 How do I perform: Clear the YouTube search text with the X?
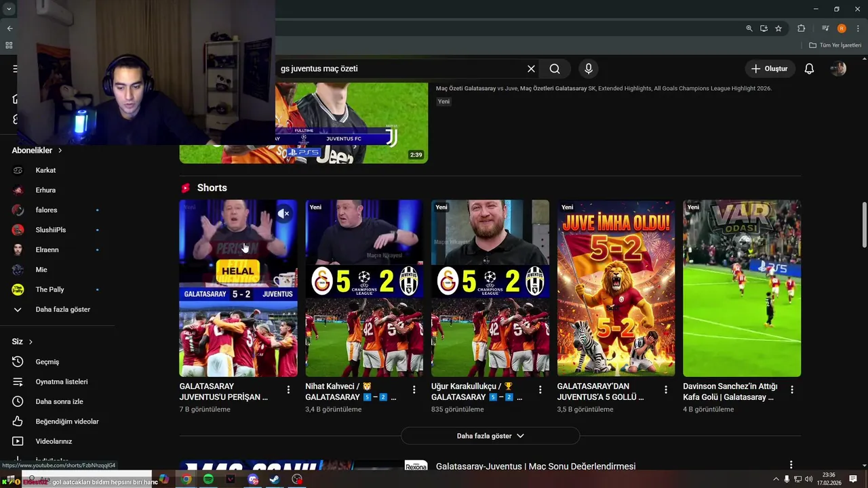pyautogui.click(x=531, y=68)
